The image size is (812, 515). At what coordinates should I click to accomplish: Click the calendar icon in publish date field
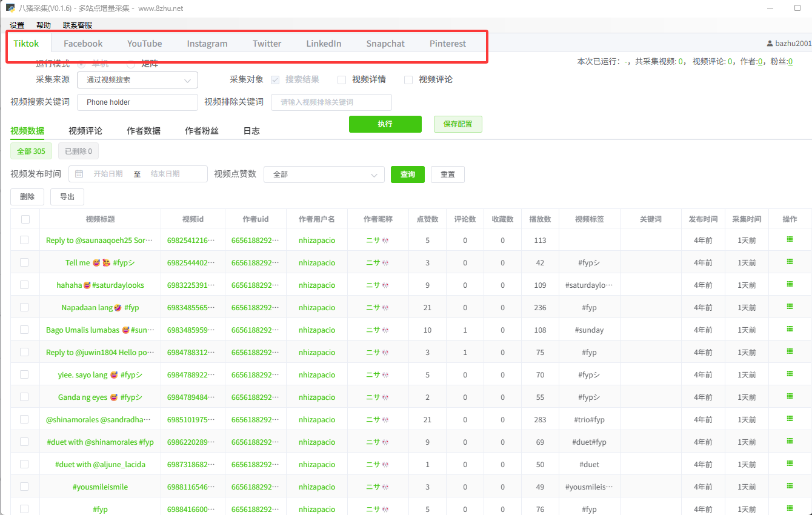(79, 174)
